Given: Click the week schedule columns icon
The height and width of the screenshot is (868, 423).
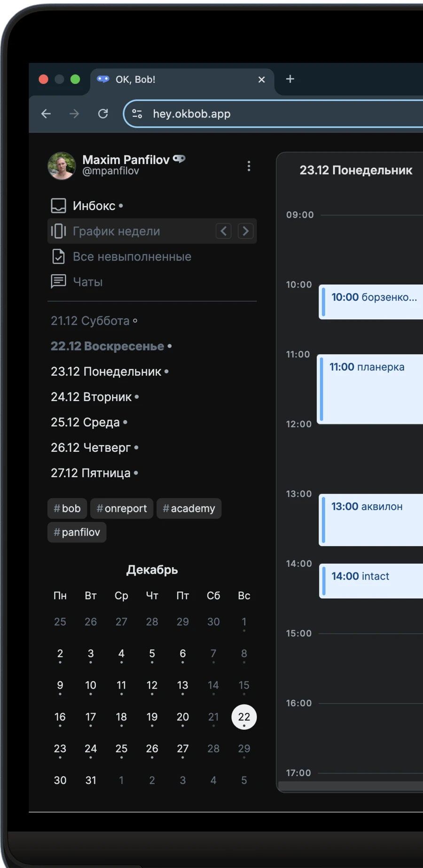Looking at the screenshot, I should (58, 231).
